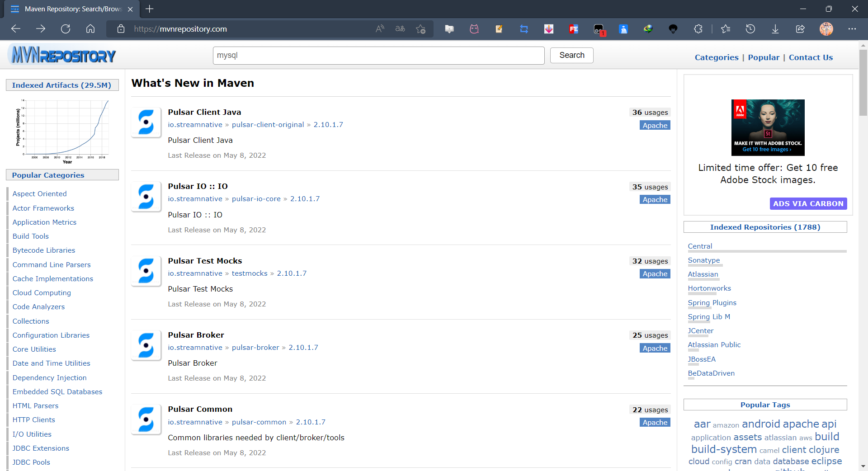Click the Adobe Stock ad image
The width and height of the screenshot is (868, 471).
point(768,127)
